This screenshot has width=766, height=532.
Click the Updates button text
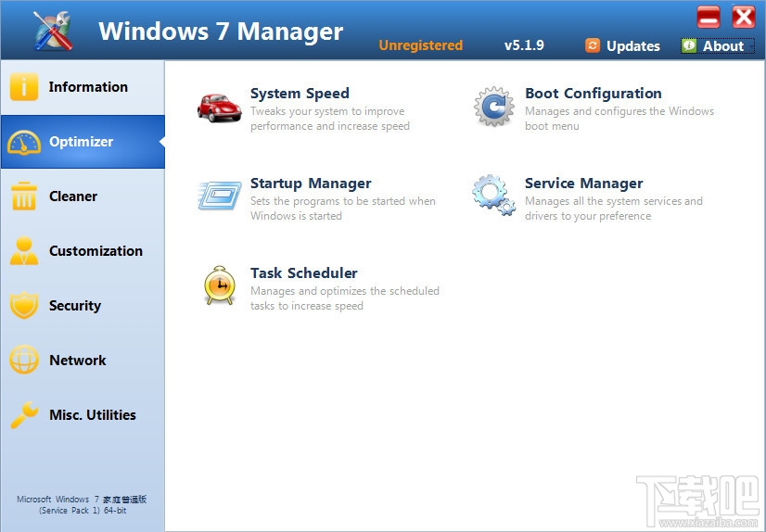tap(633, 46)
